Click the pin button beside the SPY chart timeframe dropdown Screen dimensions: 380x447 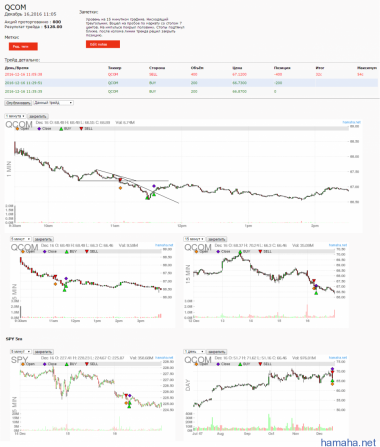44,352
